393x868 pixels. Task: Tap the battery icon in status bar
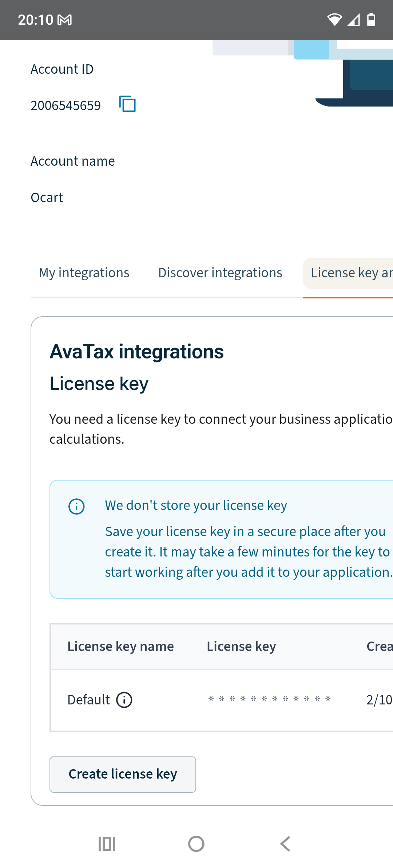coord(371,20)
